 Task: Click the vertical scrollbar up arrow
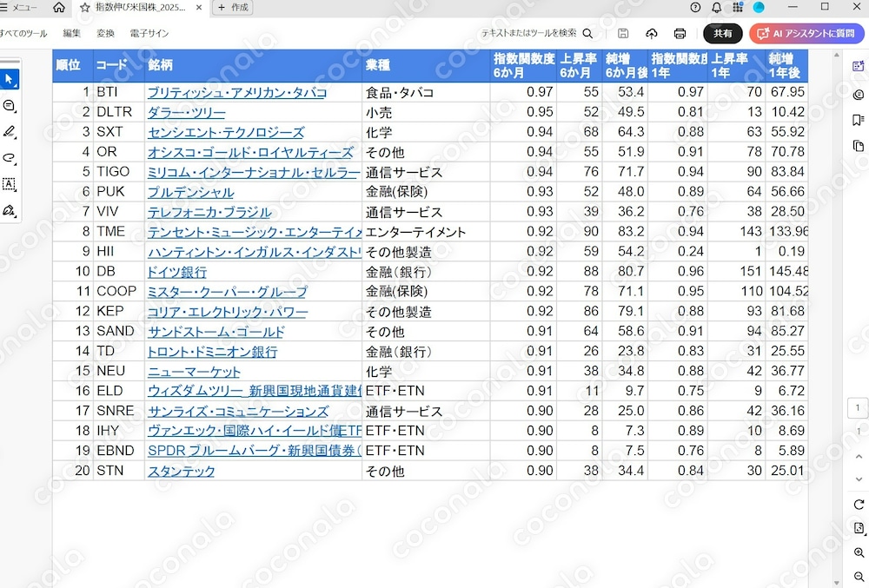[x=838, y=56]
